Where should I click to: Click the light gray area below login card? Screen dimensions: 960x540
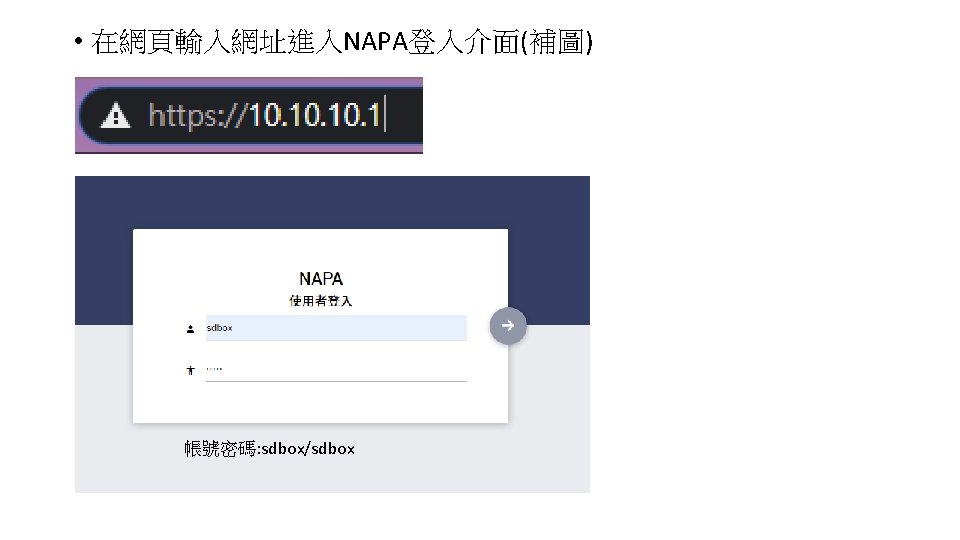332,471
